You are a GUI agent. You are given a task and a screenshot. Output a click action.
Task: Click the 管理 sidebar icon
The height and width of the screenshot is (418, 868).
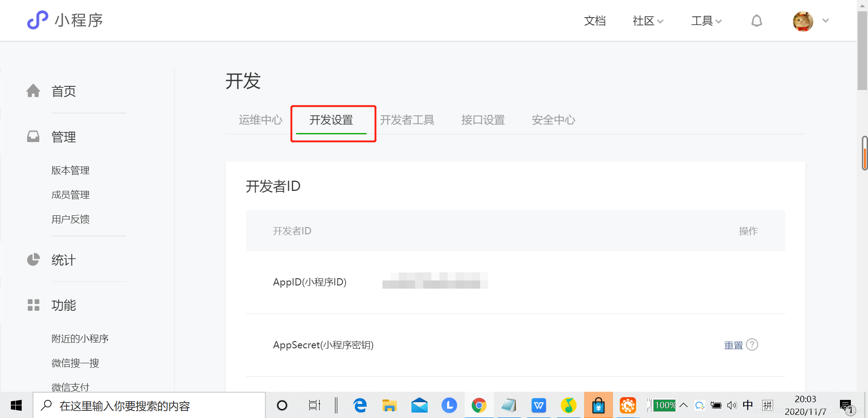[33, 136]
